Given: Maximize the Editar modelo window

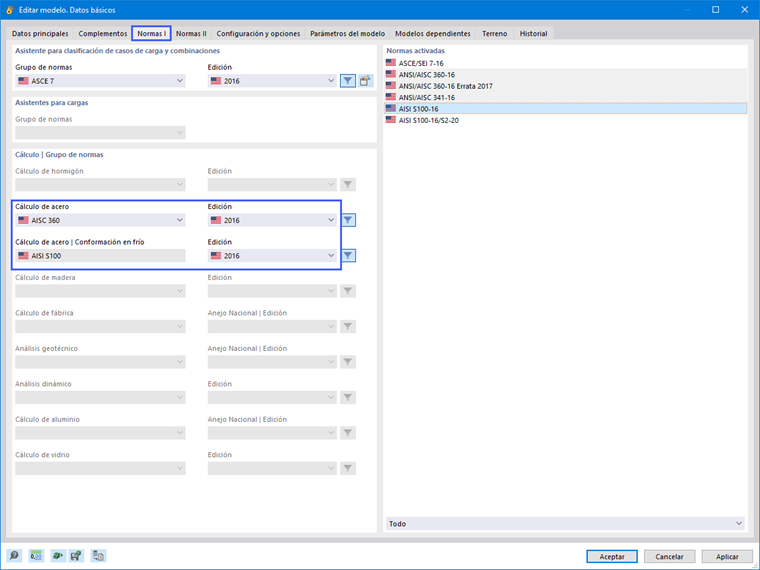Looking at the screenshot, I should [x=715, y=10].
